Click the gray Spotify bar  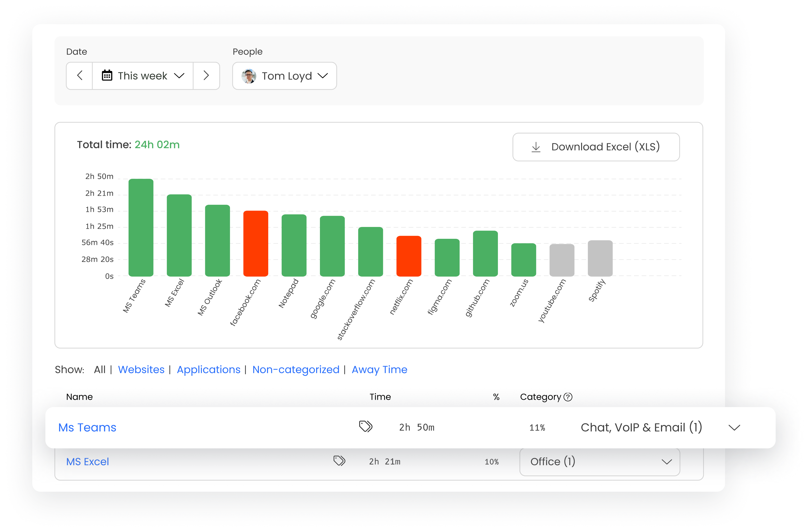[x=600, y=258]
